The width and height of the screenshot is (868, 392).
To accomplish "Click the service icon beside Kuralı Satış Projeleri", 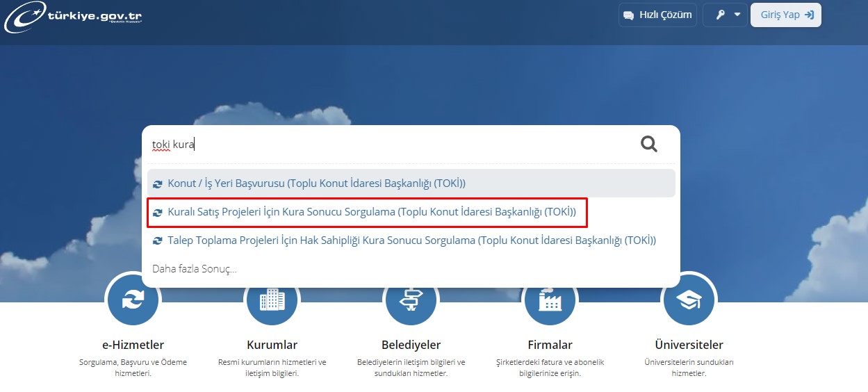I will (158, 213).
